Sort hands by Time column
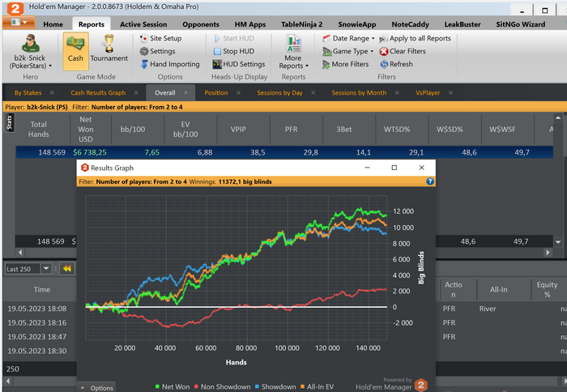Screen dimensions: 567x392 (x=42, y=289)
